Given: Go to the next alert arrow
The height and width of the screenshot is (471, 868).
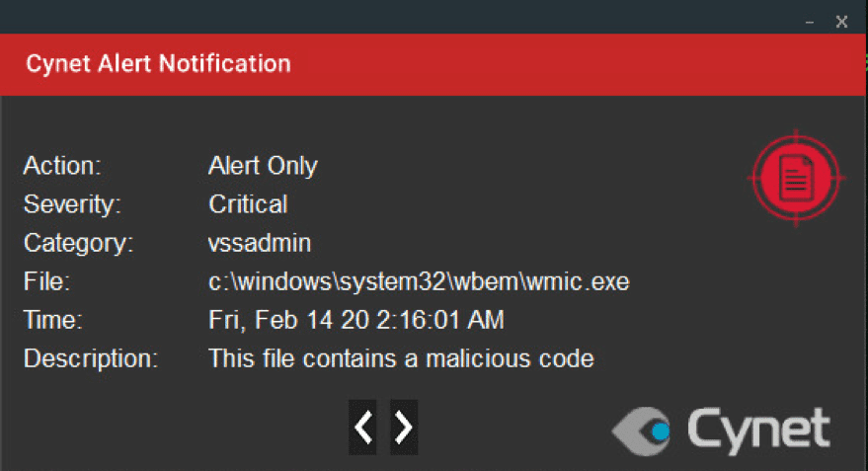Looking at the screenshot, I should click(x=404, y=428).
